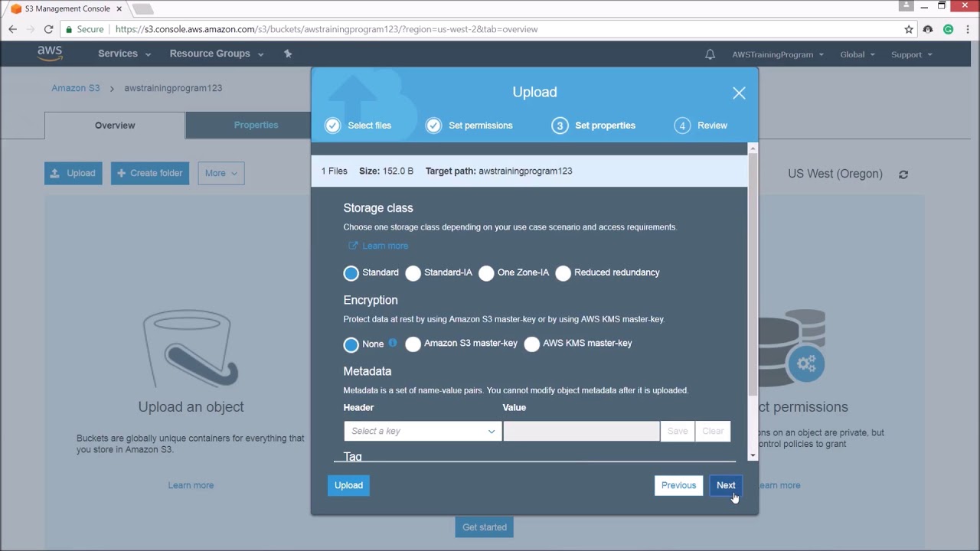Click the AWS logo in the header
This screenshot has width=980, height=551.
pyautogui.click(x=50, y=54)
